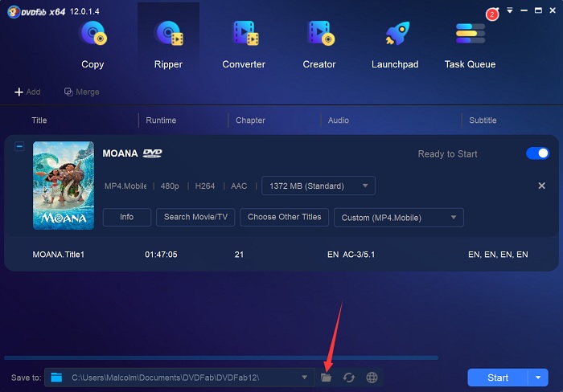Click the Title column header
Screen dimensions: 563x392
click(39, 120)
